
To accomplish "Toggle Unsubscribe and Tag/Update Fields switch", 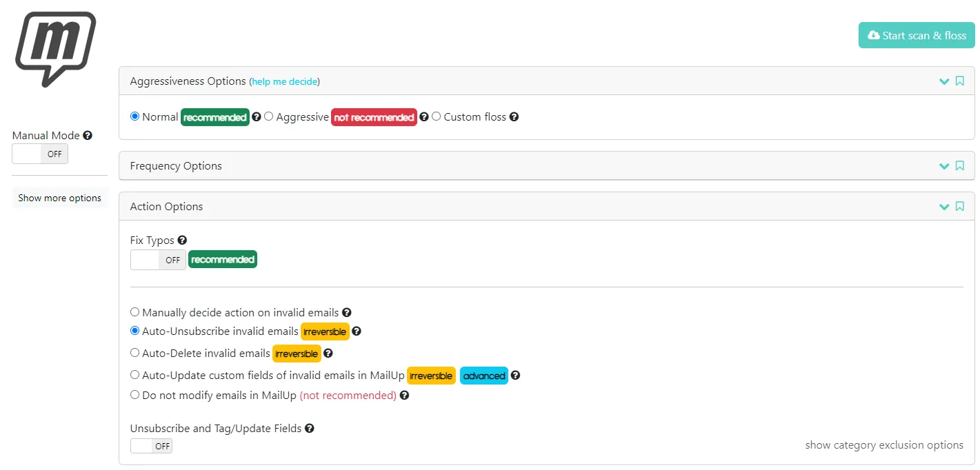I will pyautogui.click(x=151, y=446).
